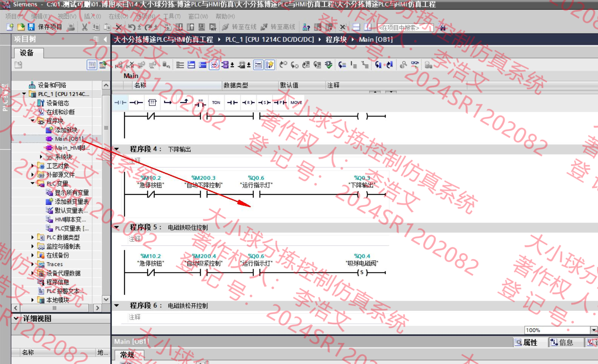The width and height of the screenshot is (598, 364).
Task: Start simulation with the toolbar icon
Action: pyautogui.click(x=201, y=27)
